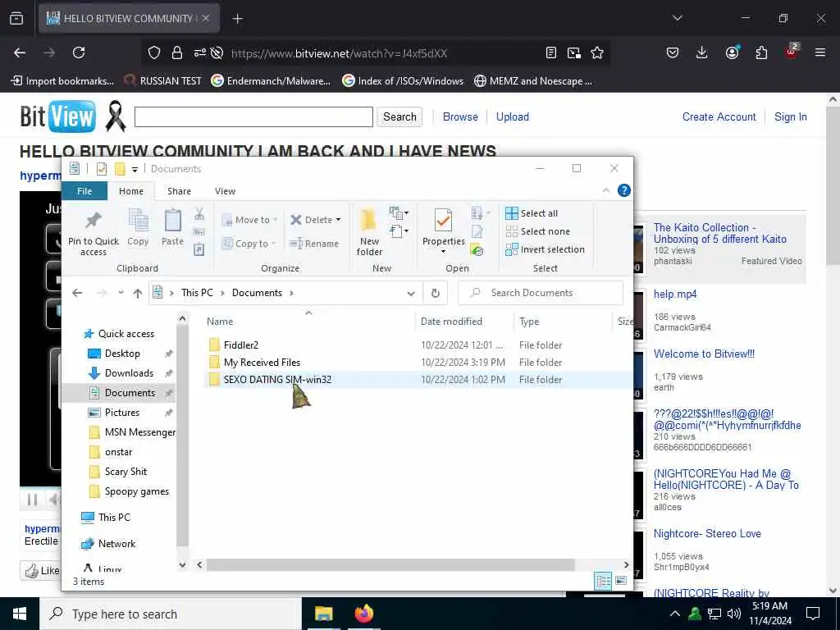The width and height of the screenshot is (840, 630).
Task: Click the Firefox taskbar icon
Action: click(x=363, y=614)
